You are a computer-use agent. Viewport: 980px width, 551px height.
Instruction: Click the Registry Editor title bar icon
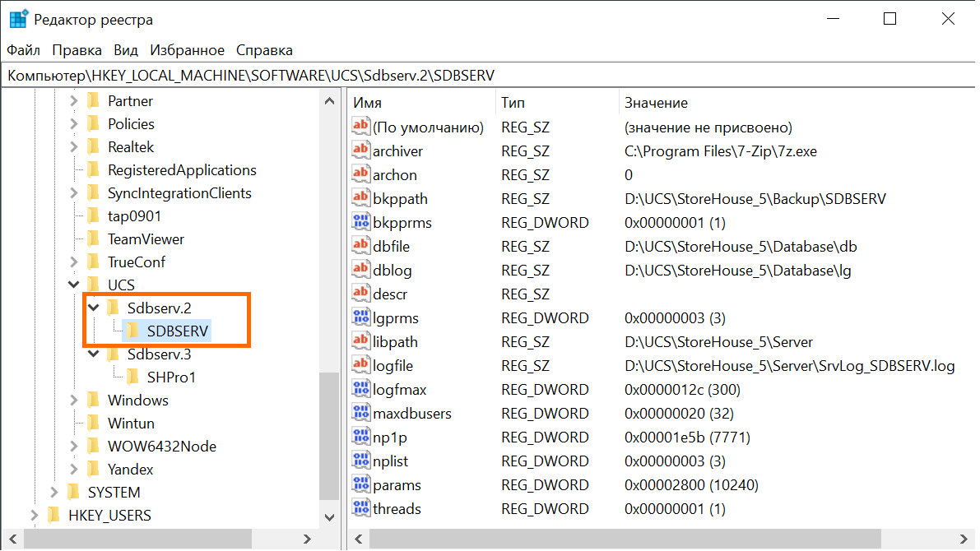[x=17, y=19]
